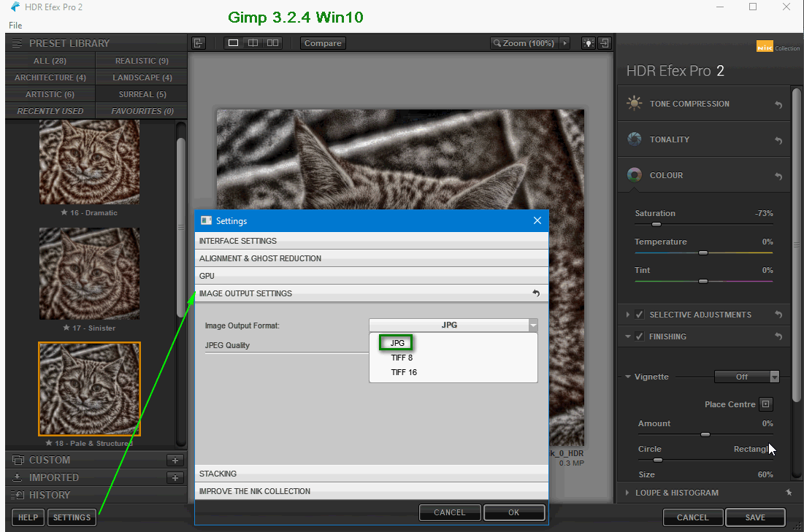Viewport: 804px width, 532px height.
Task: Select side-by-side preview view icon
Action: [x=273, y=43]
